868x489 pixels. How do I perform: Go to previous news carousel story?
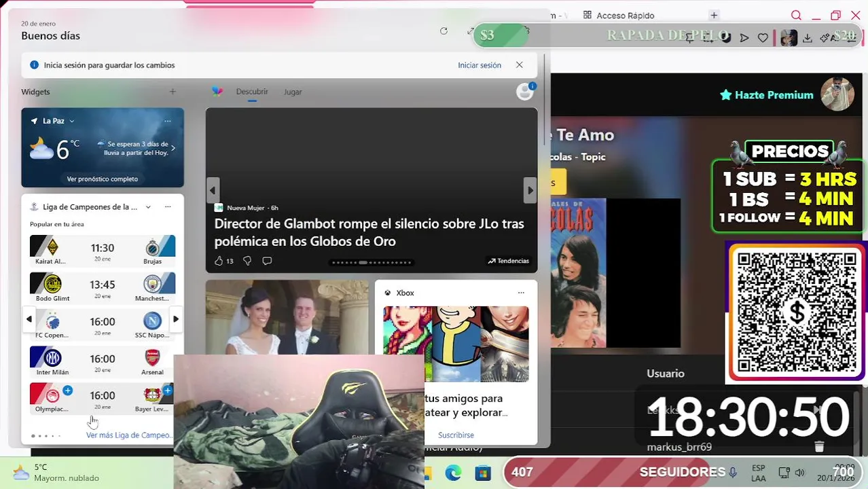pos(213,191)
